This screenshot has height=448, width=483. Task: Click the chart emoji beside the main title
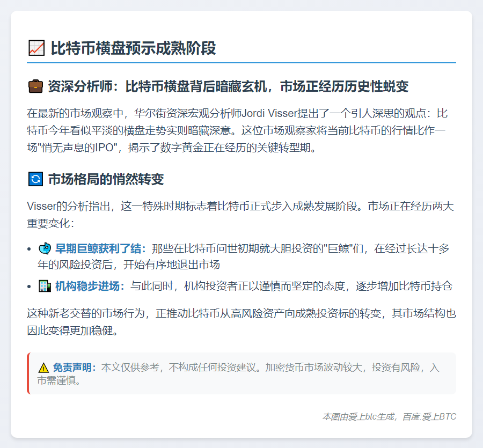point(36,48)
